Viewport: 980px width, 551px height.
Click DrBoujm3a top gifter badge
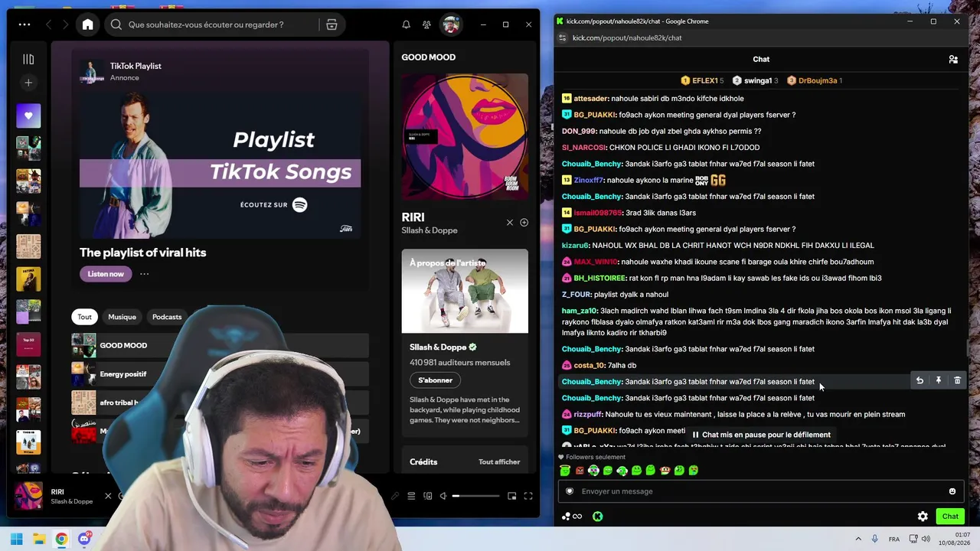click(814, 80)
